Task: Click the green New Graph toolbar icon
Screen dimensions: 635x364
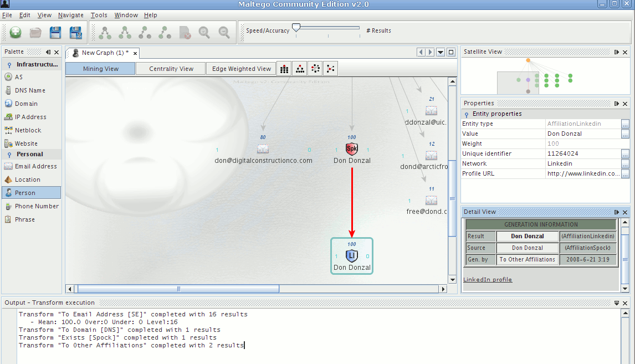Action: pyautogui.click(x=16, y=33)
